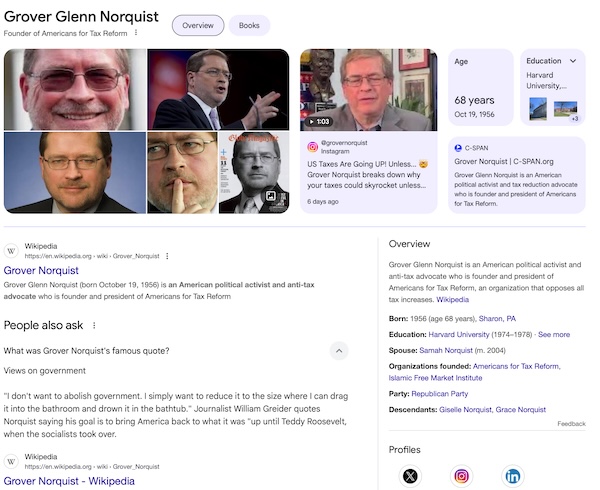This screenshot has width=600, height=490.
Task: Click the lower en.wikipedia.org URL breadcrumb
Action: pos(92,467)
